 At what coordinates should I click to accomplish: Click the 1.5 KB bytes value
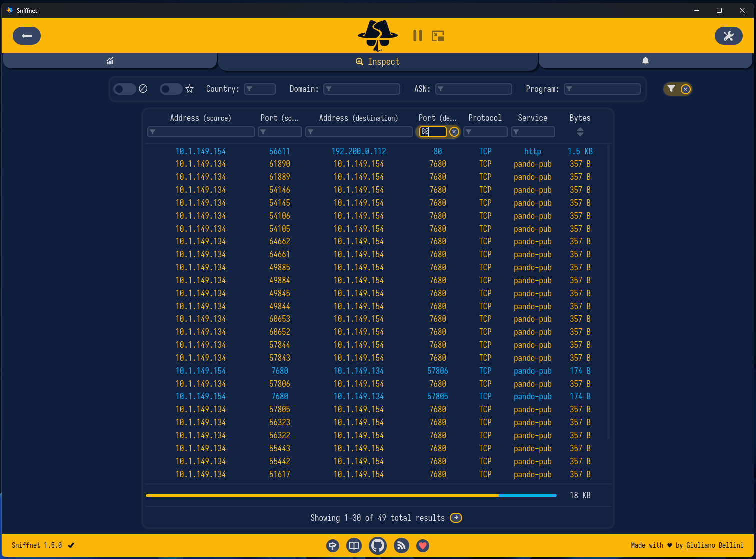[x=580, y=151]
